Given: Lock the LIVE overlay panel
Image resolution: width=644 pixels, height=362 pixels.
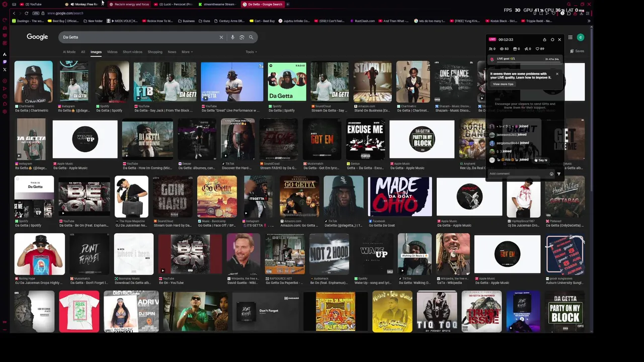Looking at the screenshot, I should point(544,40).
